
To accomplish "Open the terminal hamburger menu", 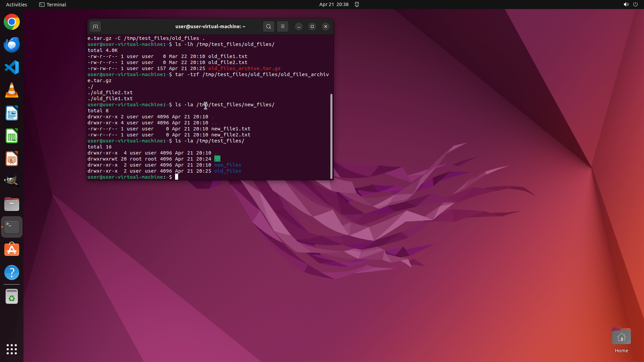I will click(283, 26).
